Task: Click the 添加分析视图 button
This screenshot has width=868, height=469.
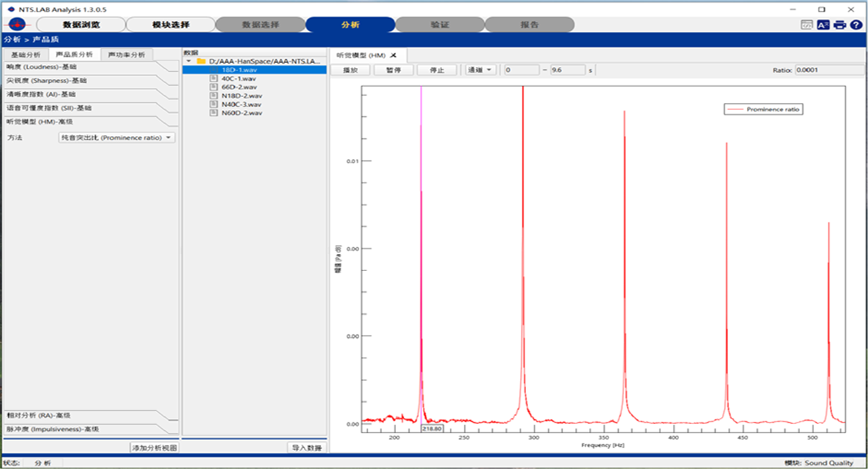Action: (154, 448)
